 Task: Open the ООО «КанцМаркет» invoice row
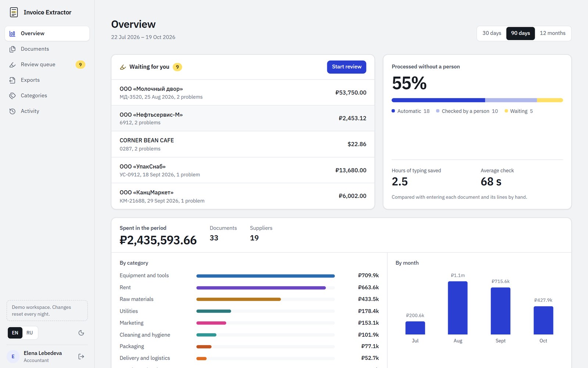(x=243, y=196)
